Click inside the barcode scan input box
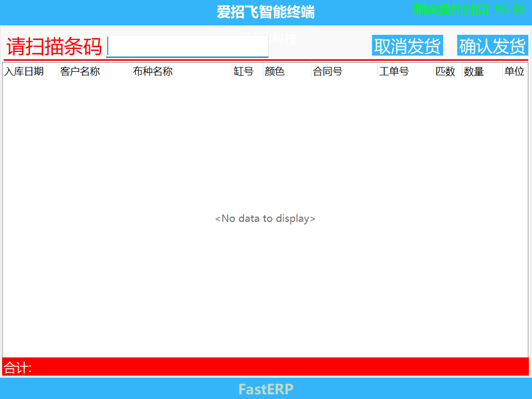 pos(187,46)
